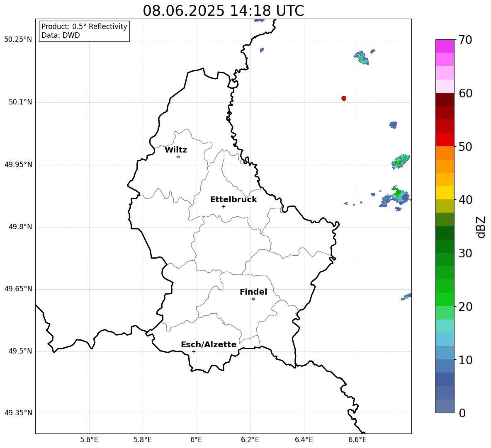Click the Esch/Alzette station cross marker
Viewport: 491px width, 448px height.
(194, 351)
